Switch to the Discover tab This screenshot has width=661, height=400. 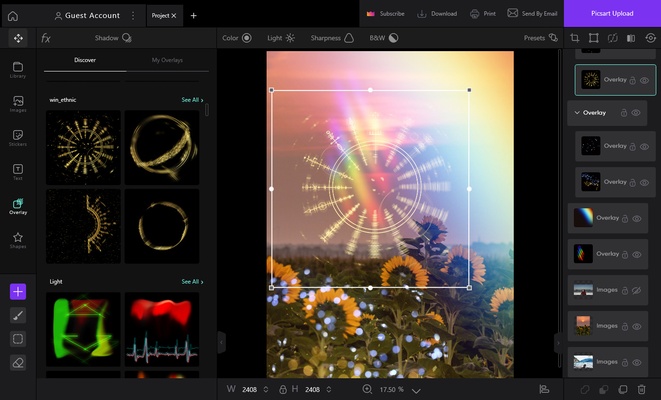pos(85,60)
